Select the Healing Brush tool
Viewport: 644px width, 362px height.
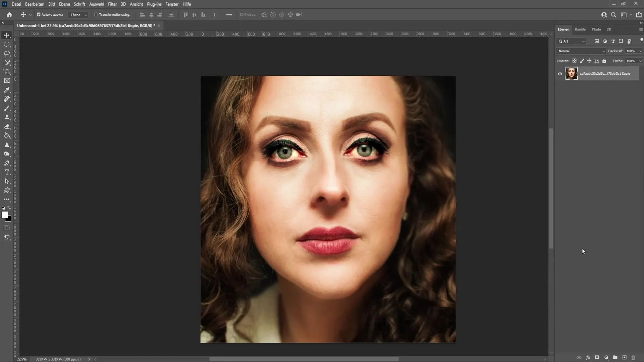(x=7, y=99)
